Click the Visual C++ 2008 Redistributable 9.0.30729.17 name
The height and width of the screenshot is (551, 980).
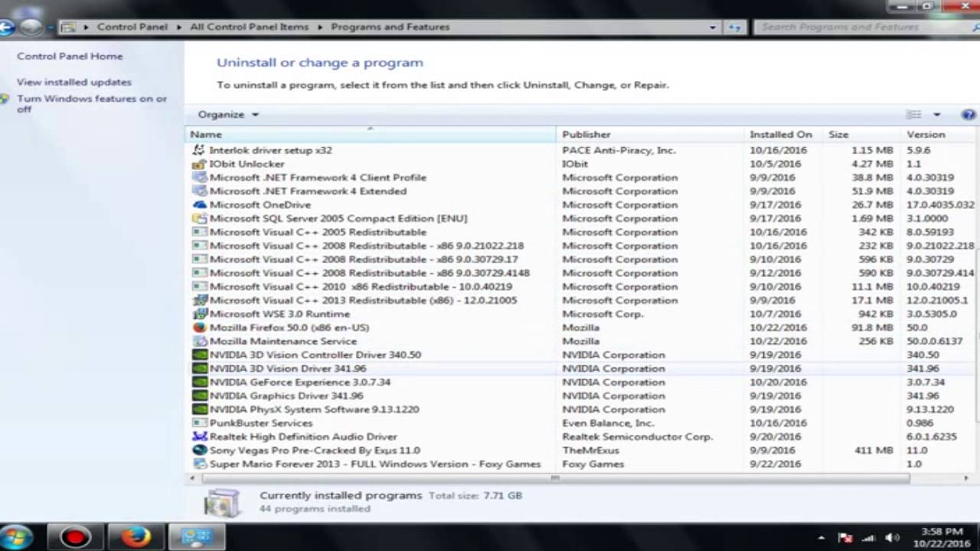(x=364, y=259)
